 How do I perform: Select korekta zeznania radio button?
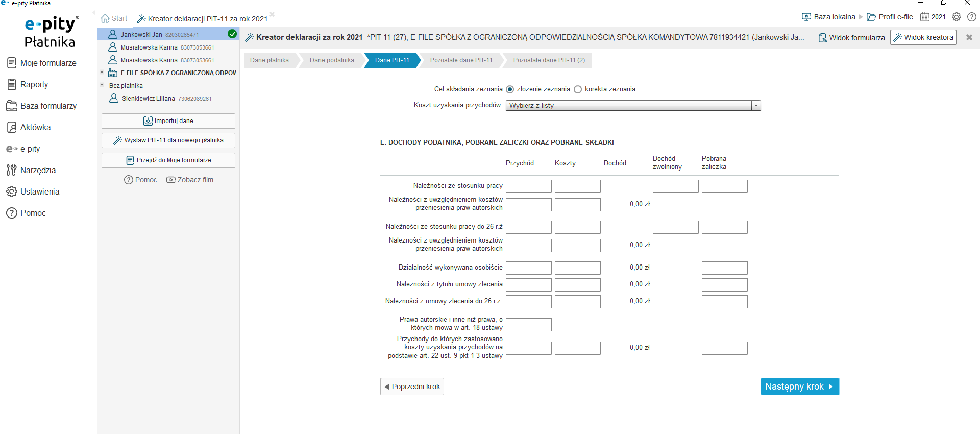pos(578,89)
